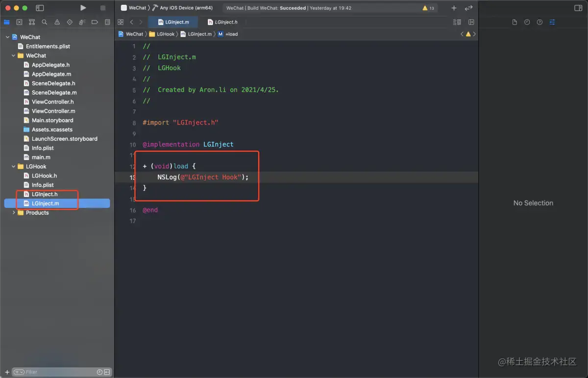588x378 pixels.
Task: Open the related items grid menu
Action: click(x=121, y=22)
